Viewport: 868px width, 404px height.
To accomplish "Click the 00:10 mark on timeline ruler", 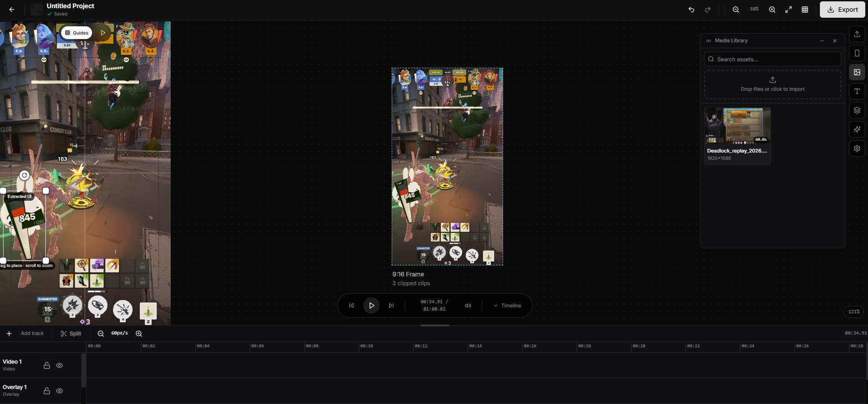I will click(x=367, y=346).
